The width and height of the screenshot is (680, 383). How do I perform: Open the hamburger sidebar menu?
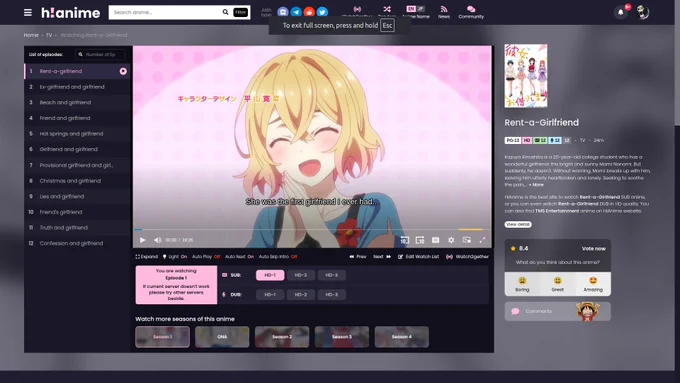coord(28,13)
